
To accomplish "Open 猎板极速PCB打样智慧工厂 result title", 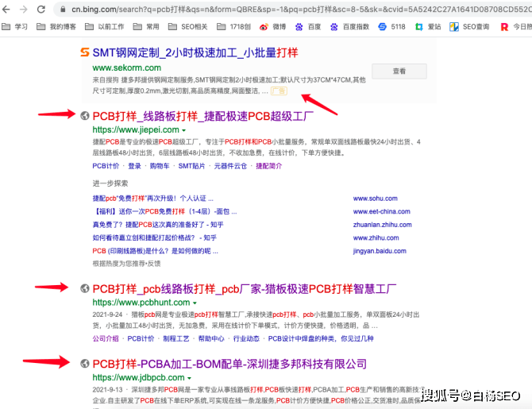I will 245,289.
